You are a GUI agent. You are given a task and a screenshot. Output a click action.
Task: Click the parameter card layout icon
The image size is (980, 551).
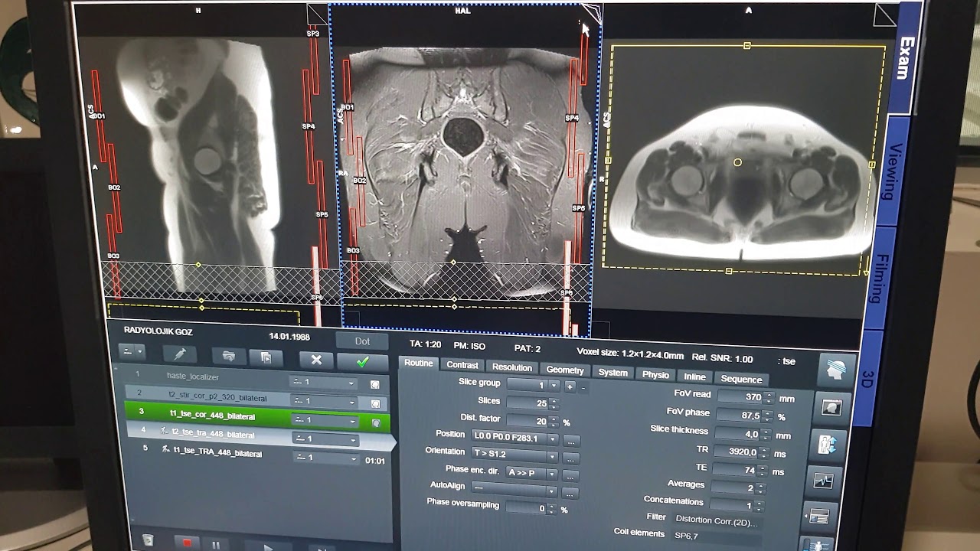click(x=819, y=517)
